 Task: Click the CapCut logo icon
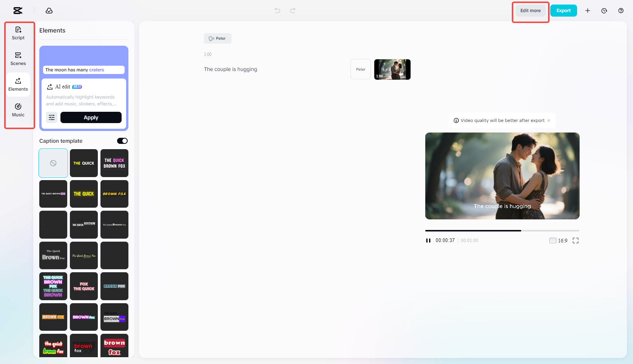pyautogui.click(x=18, y=11)
